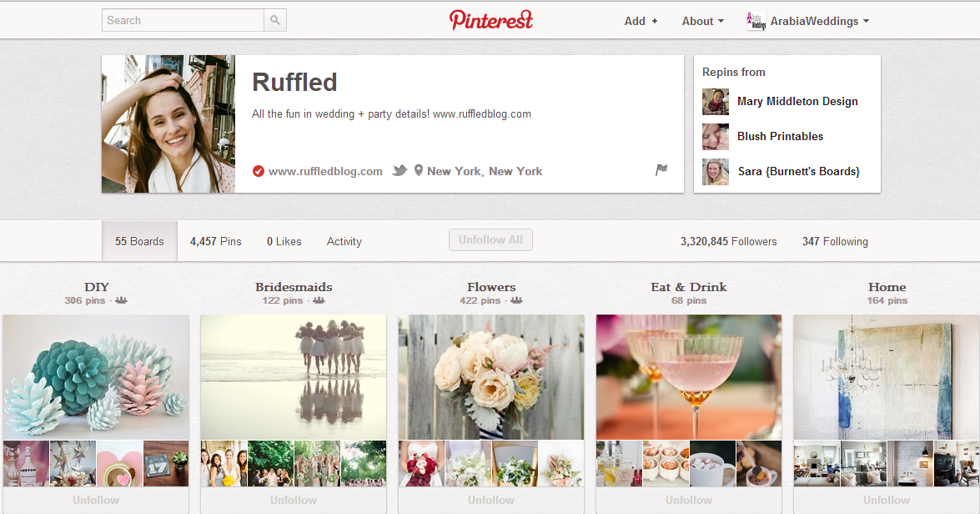Click the group icon under DIY board
This screenshot has width=980, height=514.
pos(121,300)
